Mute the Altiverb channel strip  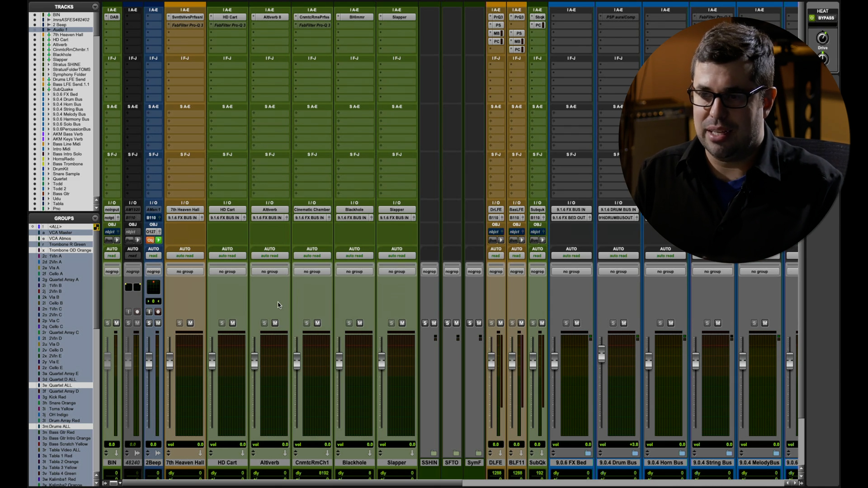[x=275, y=323]
